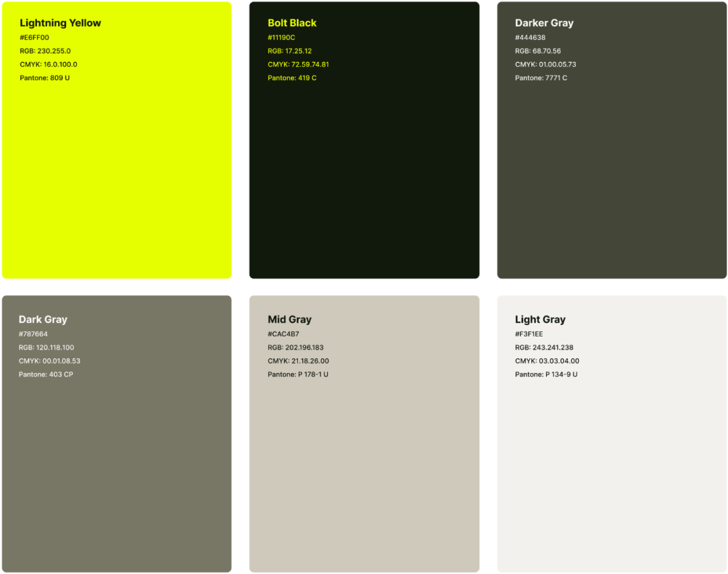Click 'RGB: 243.241.238' text
The width and height of the screenshot is (728, 574).
[544, 347]
